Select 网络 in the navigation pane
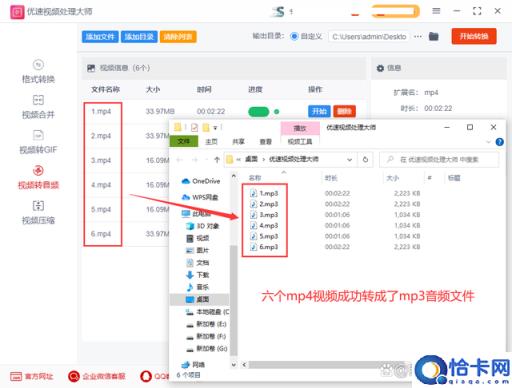Viewport: 512px width, 388px height. [x=193, y=365]
